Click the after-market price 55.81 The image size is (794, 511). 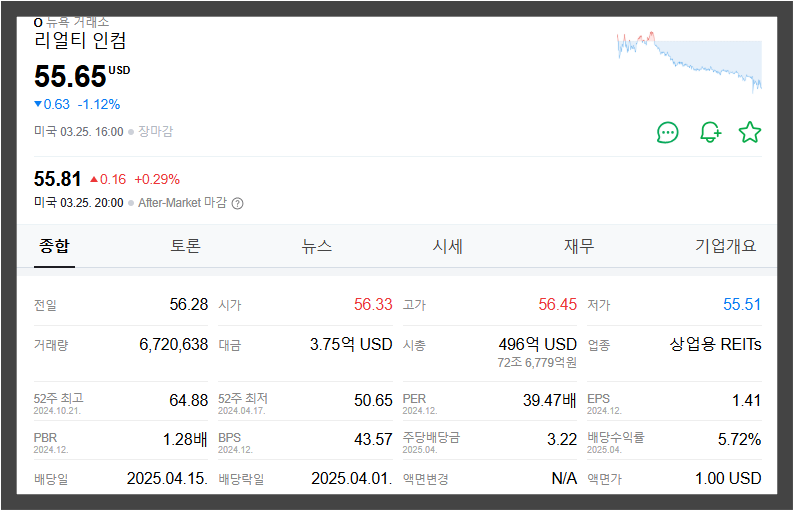click(x=57, y=179)
